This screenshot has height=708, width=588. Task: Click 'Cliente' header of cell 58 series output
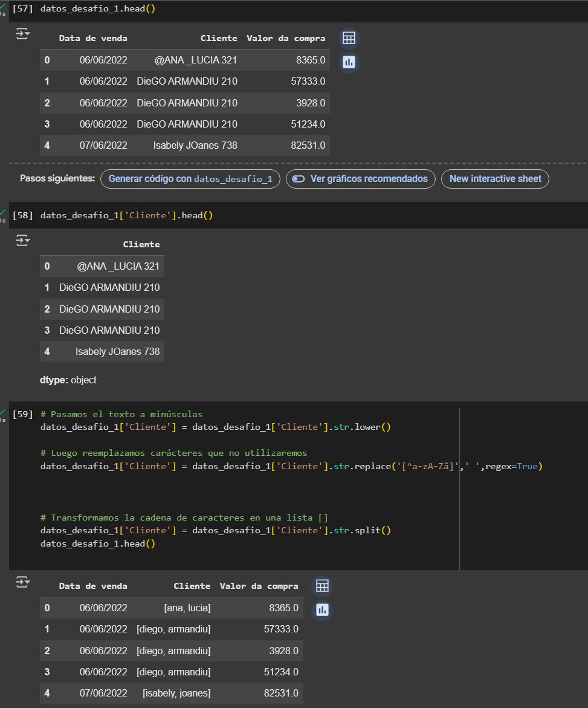click(x=141, y=244)
